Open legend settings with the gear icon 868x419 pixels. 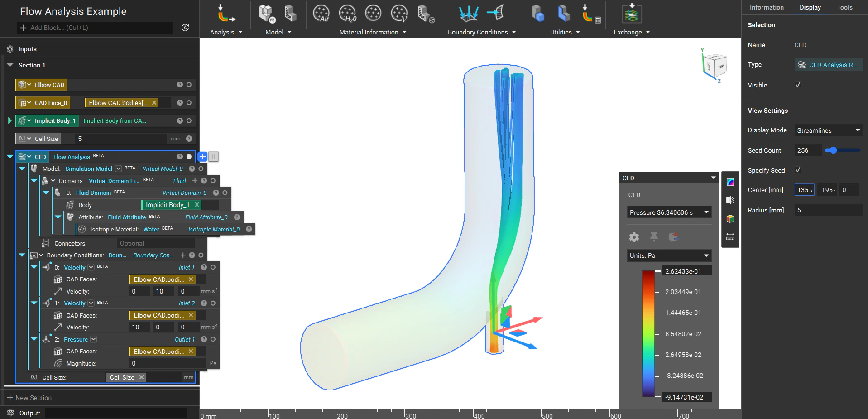coord(633,237)
